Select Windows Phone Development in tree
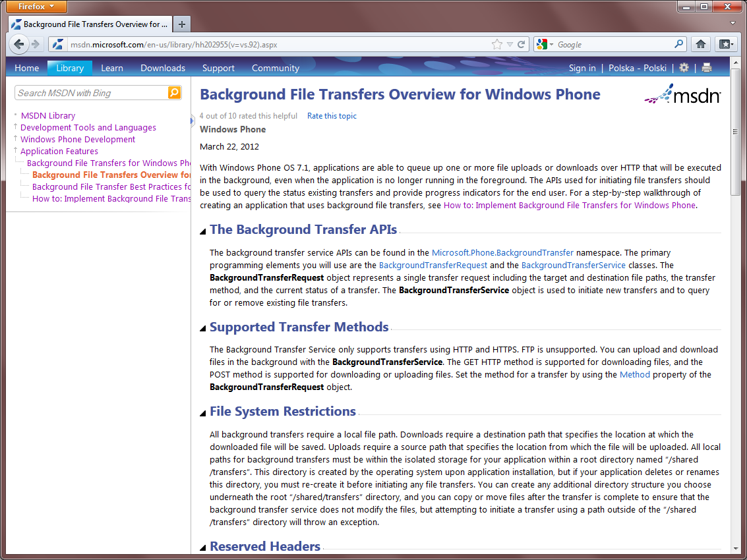747x560 pixels. pos(78,140)
